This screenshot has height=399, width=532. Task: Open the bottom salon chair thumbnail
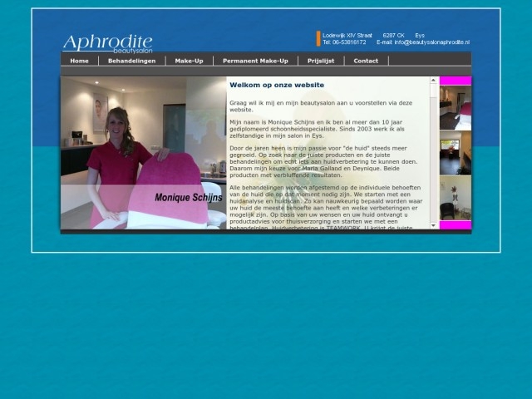click(455, 197)
